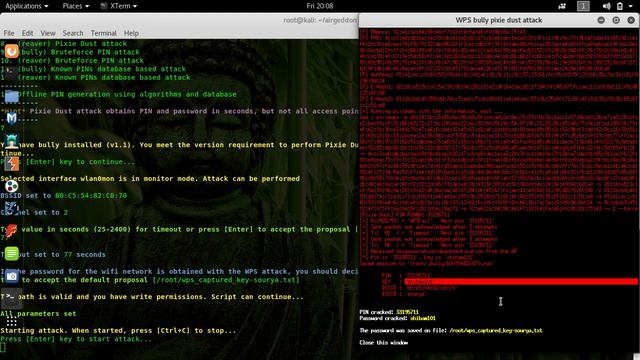640x360 pixels.
Task: Open the XTerm application menu
Action: tap(119, 6)
